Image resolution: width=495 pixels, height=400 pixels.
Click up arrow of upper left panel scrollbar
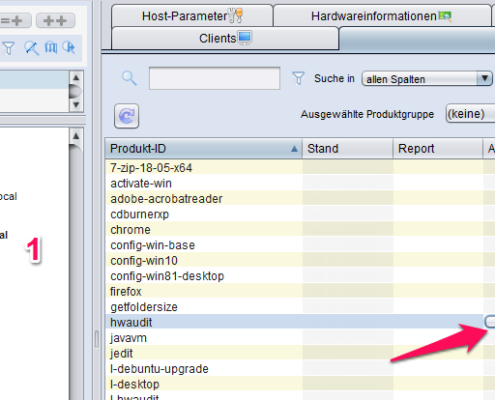[x=76, y=78]
